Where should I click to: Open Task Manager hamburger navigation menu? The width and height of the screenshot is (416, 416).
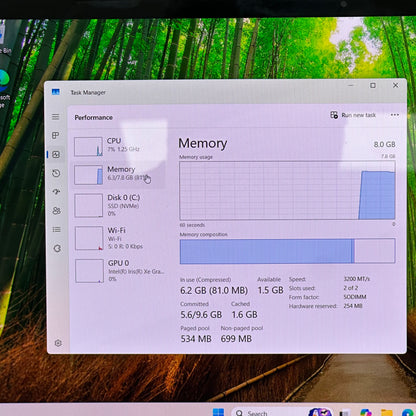click(x=56, y=117)
